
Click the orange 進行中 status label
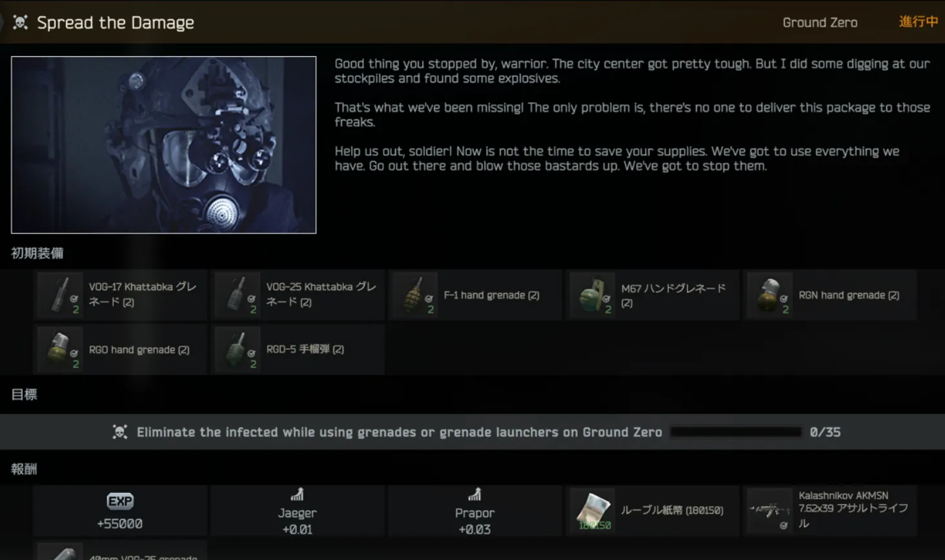(x=918, y=22)
